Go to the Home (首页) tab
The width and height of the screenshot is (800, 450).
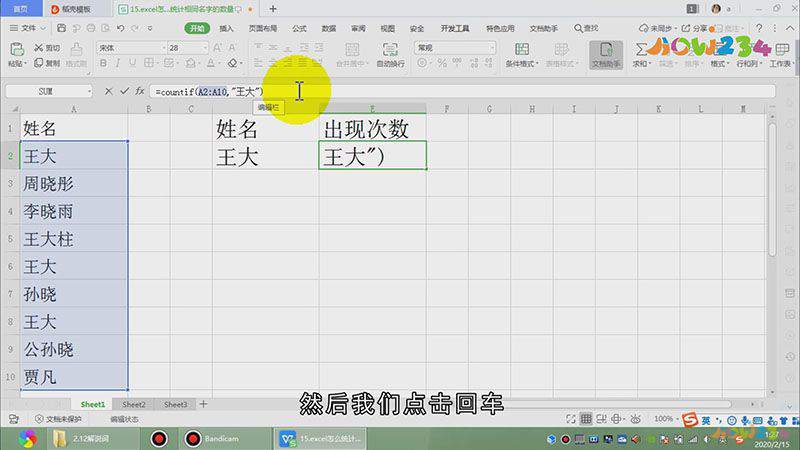tap(20, 9)
